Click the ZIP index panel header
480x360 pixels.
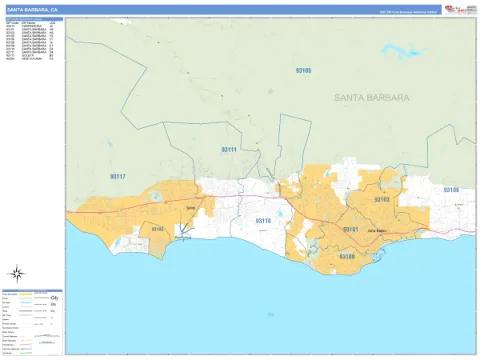coord(34,19)
